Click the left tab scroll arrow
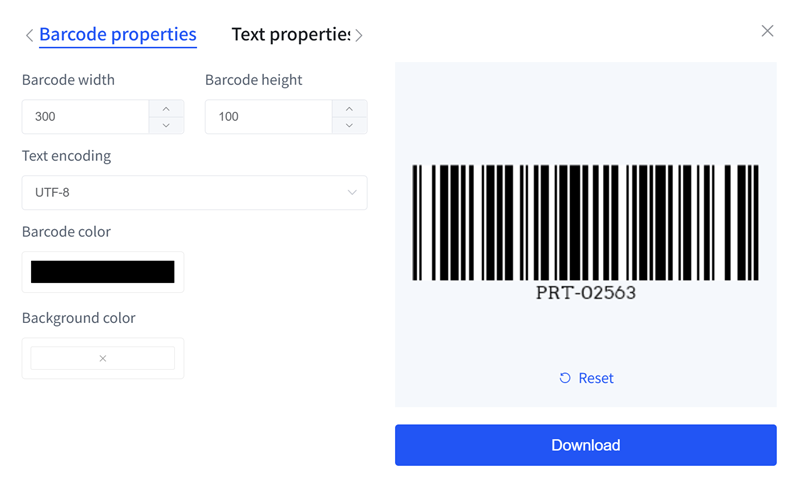This screenshot has width=800, height=489. (29, 36)
